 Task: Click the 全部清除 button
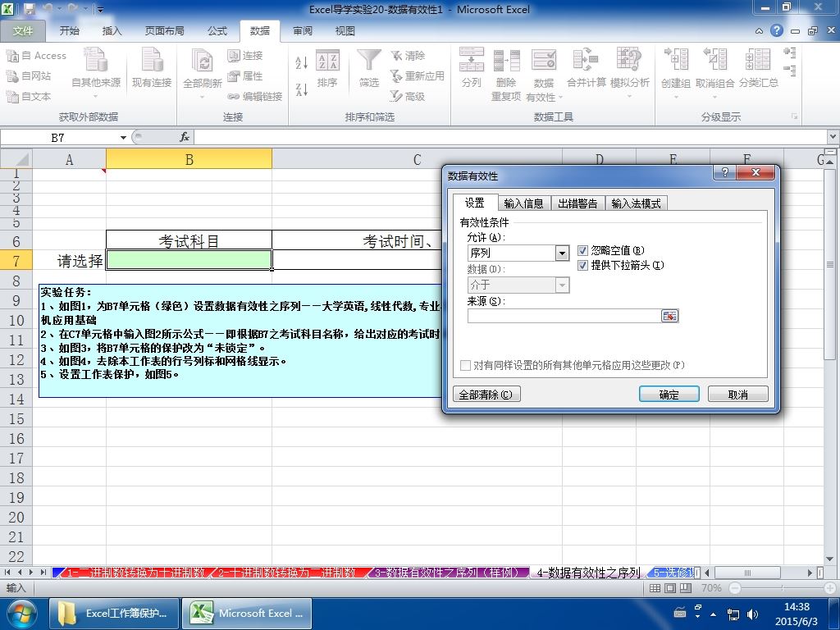coord(486,395)
